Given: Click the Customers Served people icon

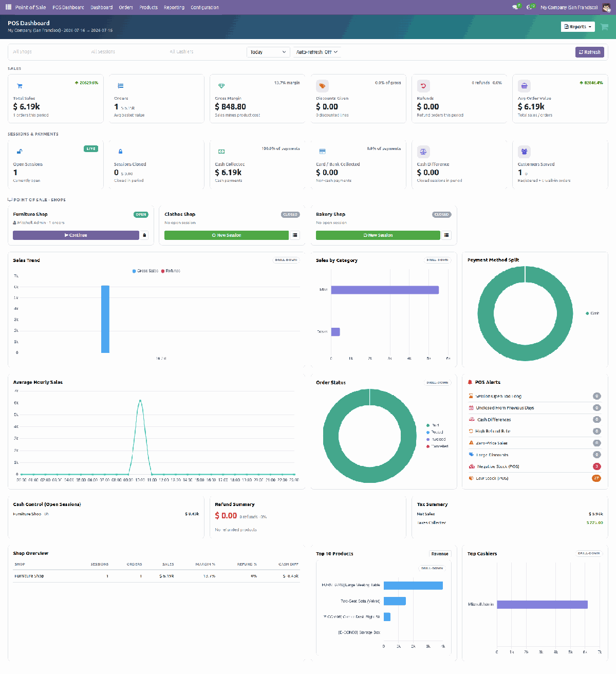Looking at the screenshot, I should point(524,152).
